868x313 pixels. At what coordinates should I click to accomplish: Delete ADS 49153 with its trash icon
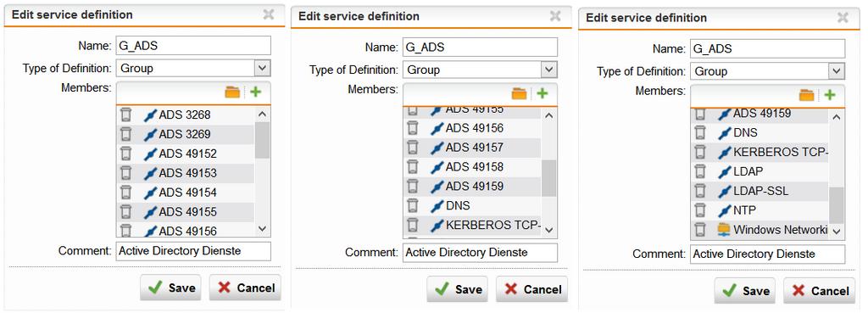(x=126, y=173)
